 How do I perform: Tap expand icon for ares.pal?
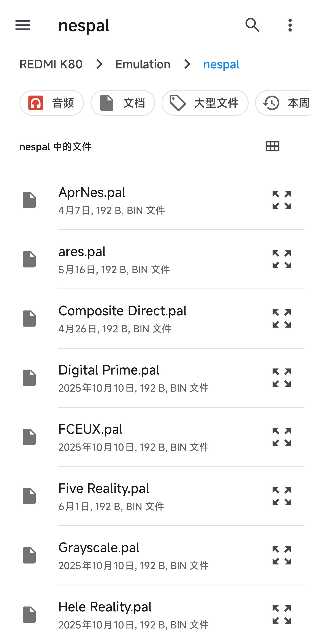pos(282,259)
